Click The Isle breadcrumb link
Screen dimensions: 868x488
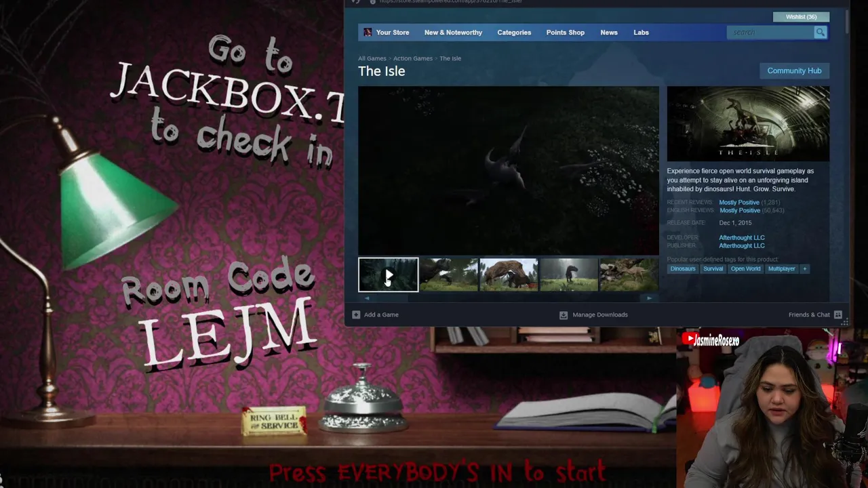(450, 58)
